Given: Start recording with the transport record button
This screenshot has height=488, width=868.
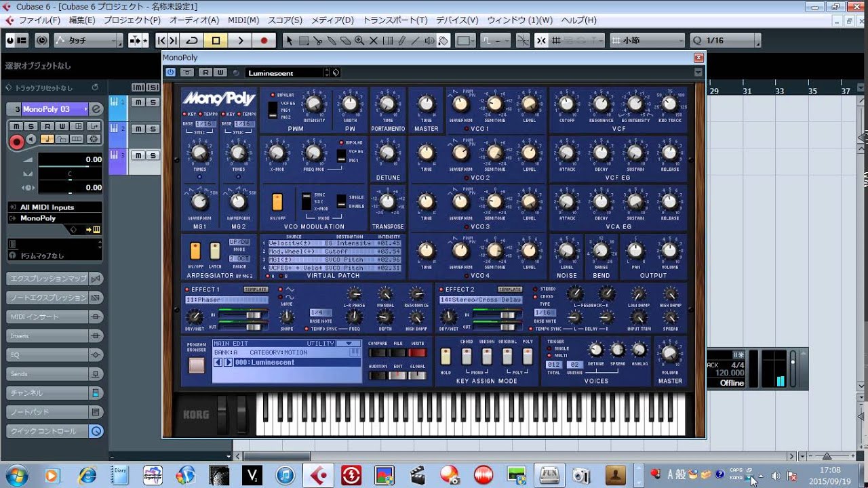Looking at the screenshot, I should point(264,41).
